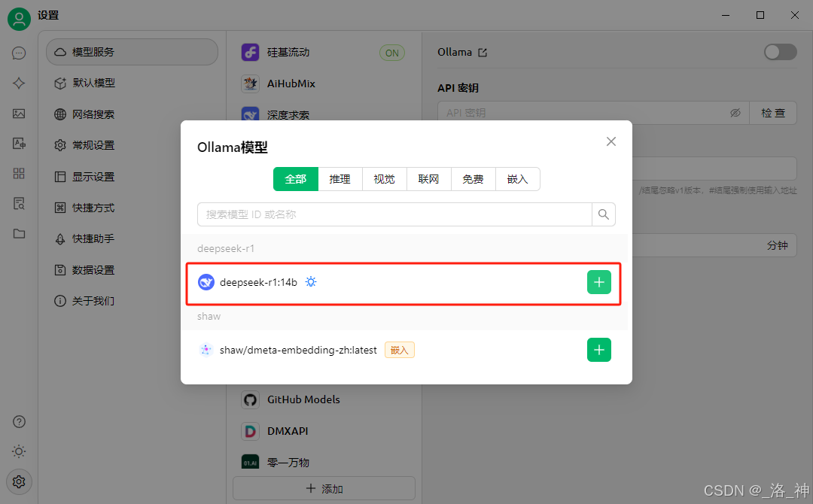The width and height of the screenshot is (813, 504).
Task: Collapse the deepseek-r1 group header
Action: tap(404, 249)
